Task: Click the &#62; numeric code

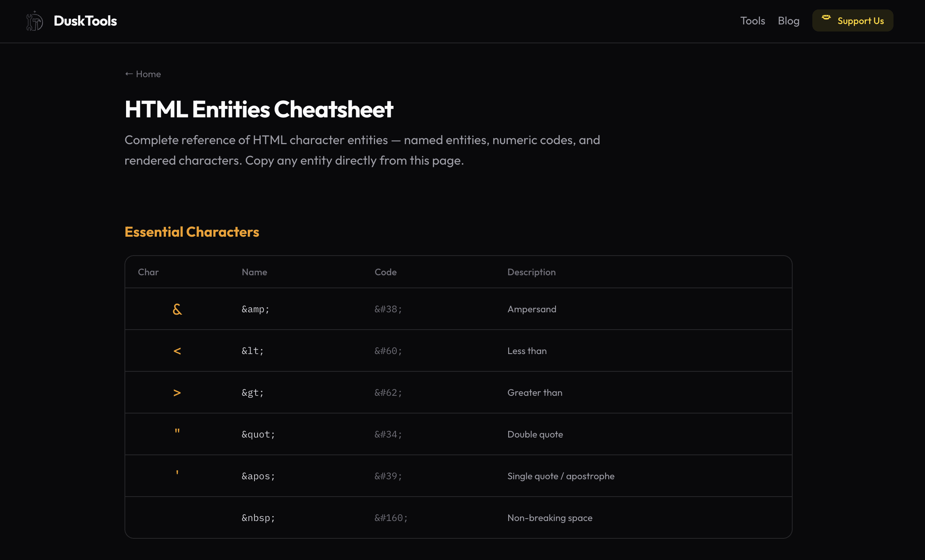Action: pyautogui.click(x=388, y=393)
